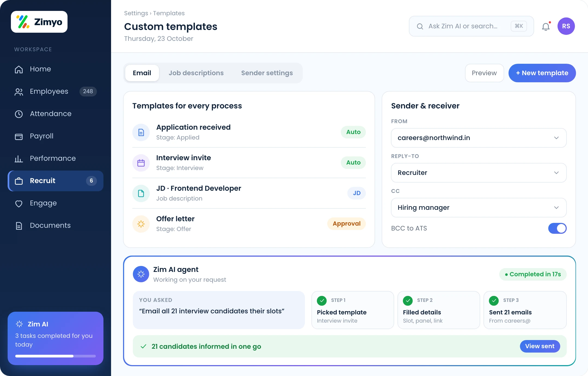Image resolution: width=588 pixels, height=376 pixels.
Task: Click checkmark beside candidates informed message
Action: pos(143,346)
